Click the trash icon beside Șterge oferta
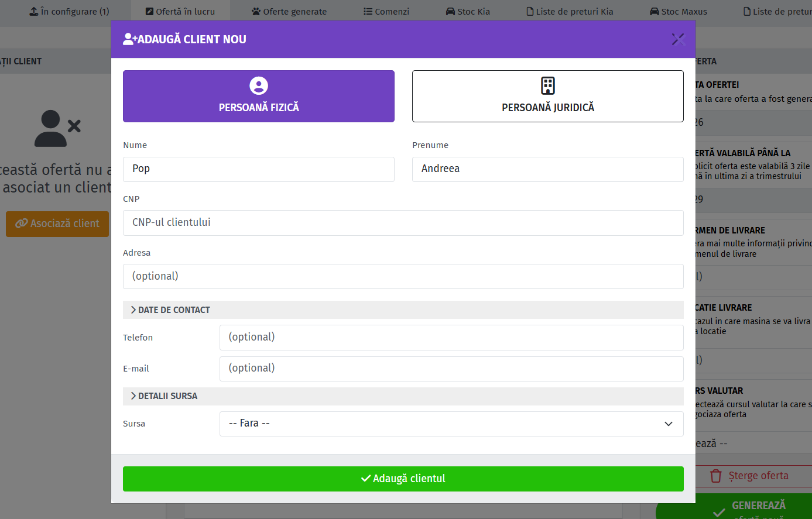Image resolution: width=812 pixels, height=519 pixels. click(x=715, y=476)
